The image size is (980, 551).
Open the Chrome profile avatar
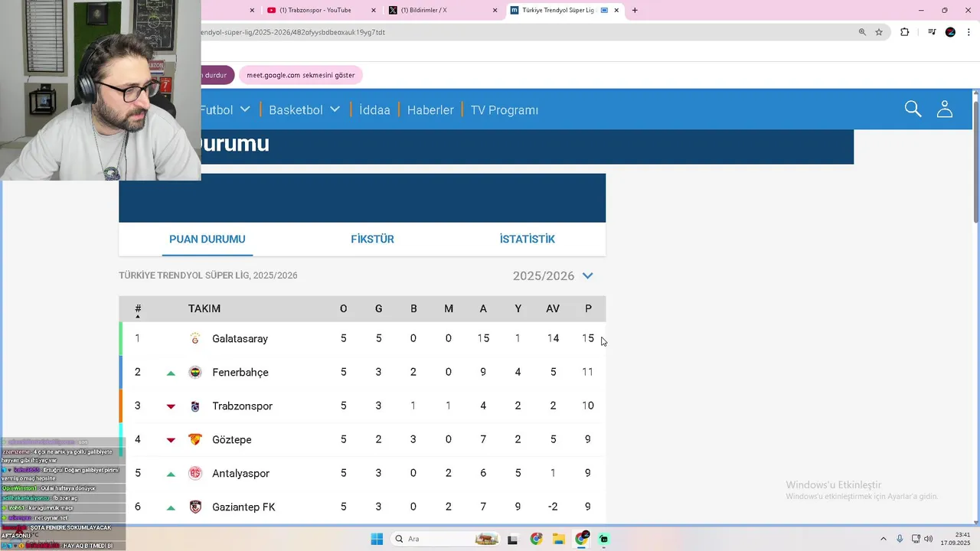(x=950, y=32)
